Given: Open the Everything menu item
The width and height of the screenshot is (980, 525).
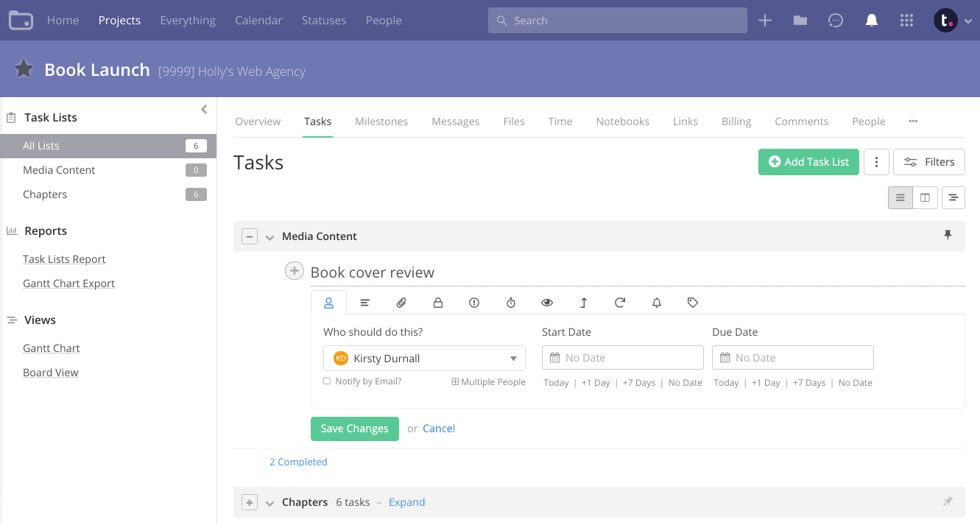Looking at the screenshot, I should click(x=187, y=20).
